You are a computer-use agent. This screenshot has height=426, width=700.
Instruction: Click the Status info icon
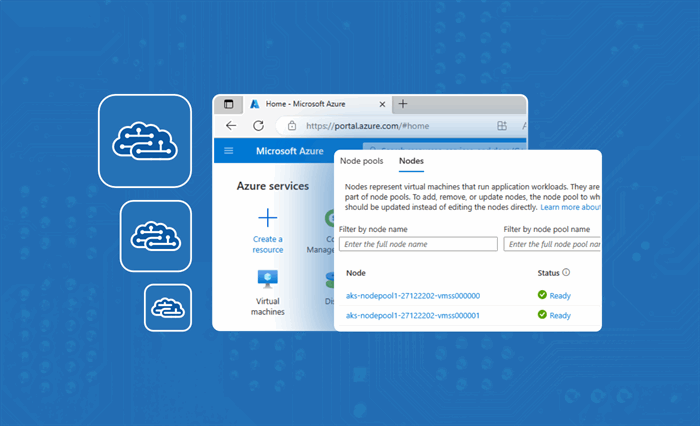566,272
